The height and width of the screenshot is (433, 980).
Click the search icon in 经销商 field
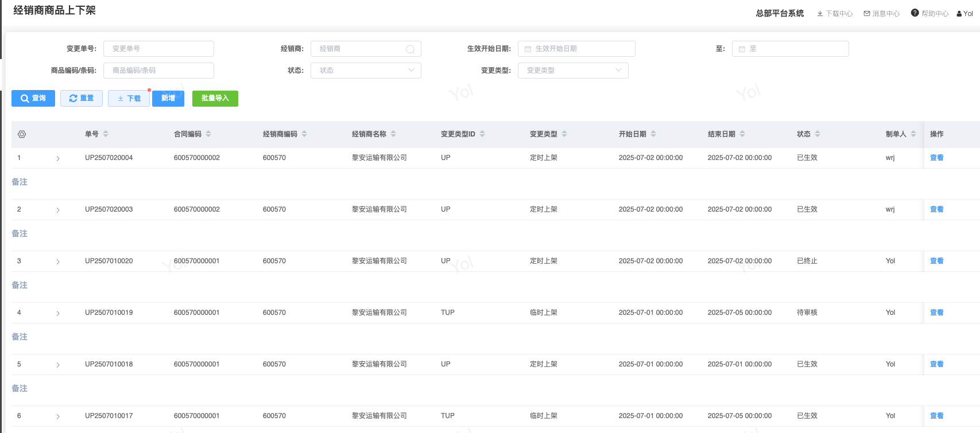pos(410,49)
